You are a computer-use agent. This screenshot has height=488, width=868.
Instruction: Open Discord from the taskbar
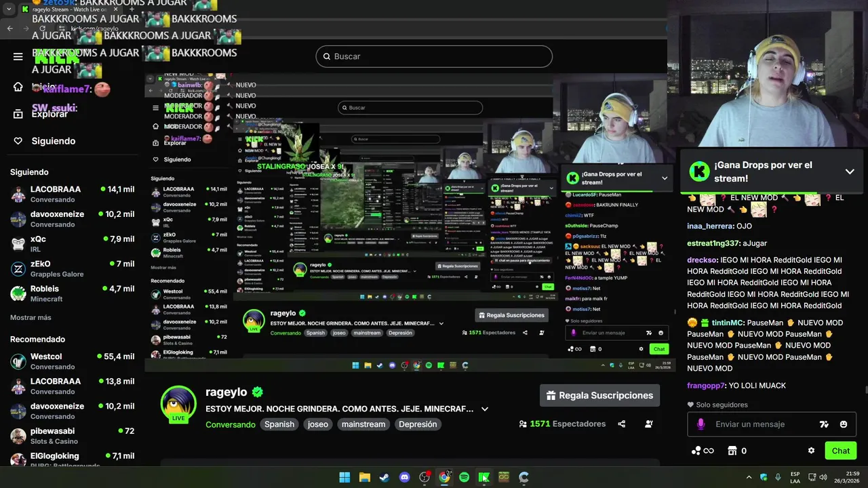coord(405,477)
